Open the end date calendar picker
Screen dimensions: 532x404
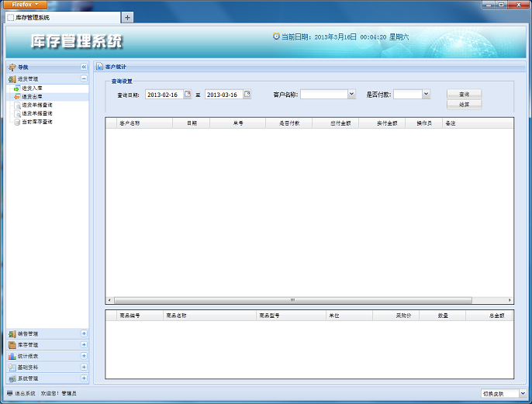[x=247, y=95]
